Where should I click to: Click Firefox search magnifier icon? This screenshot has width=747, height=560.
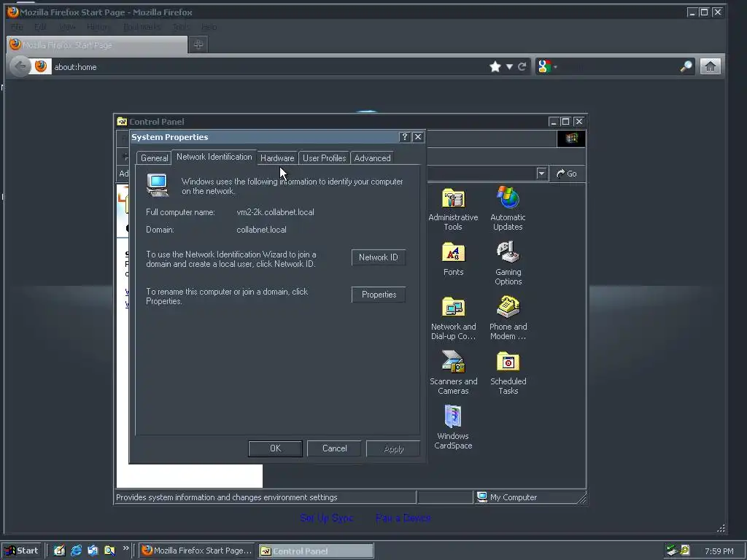point(686,66)
